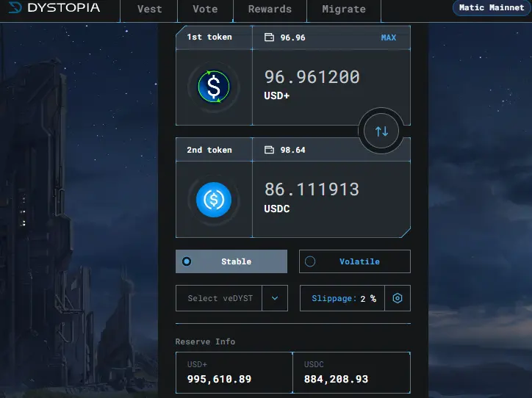532x398 pixels.
Task: Click the USDC reserve value 884,208.93
Action: (x=336, y=379)
